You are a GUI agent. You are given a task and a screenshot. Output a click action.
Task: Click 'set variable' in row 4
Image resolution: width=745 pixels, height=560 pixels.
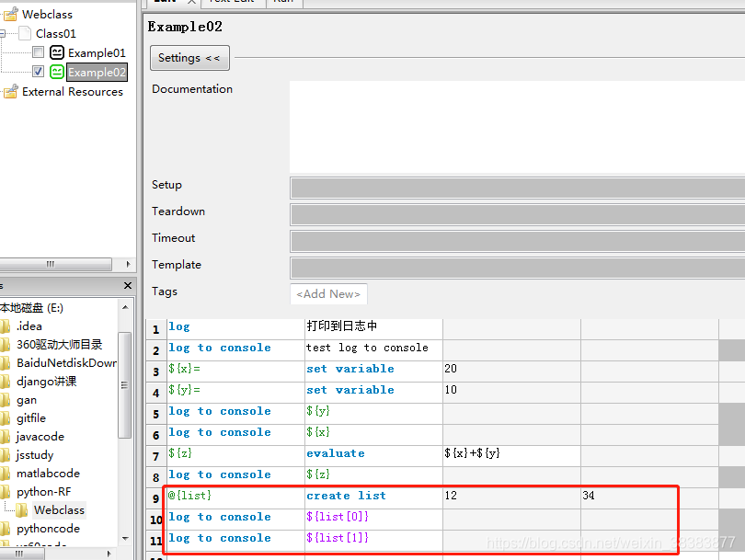(x=373, y=393)
